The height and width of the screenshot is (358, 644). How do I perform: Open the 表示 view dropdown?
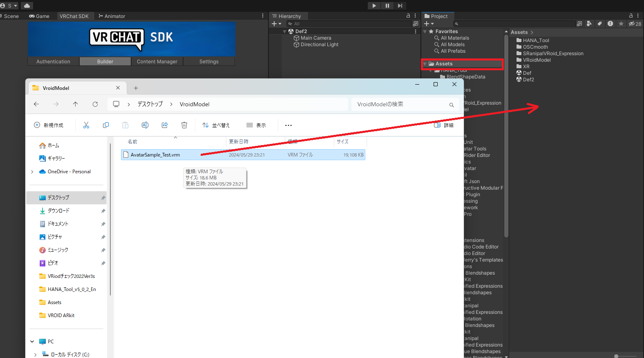coord(256,125)
